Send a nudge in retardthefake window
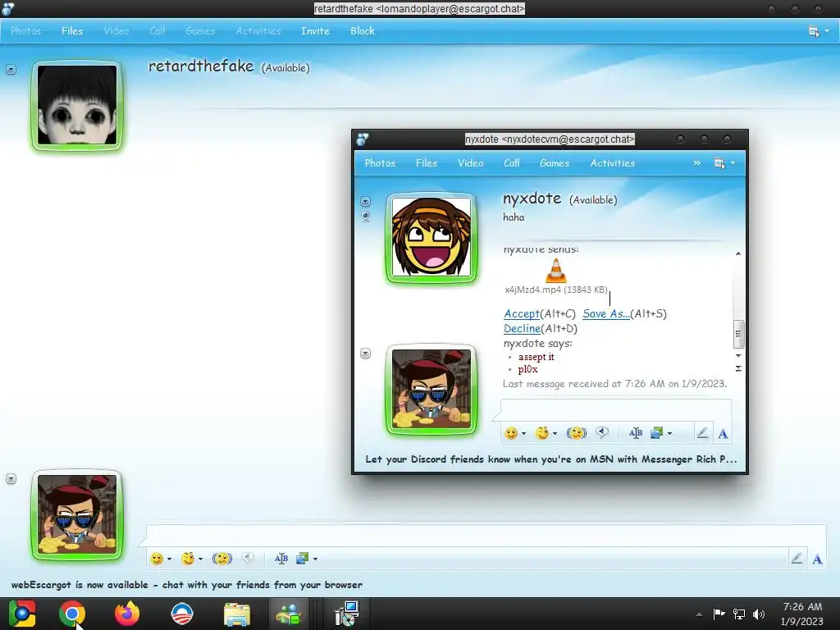The width and height of the screenshot is (840, 630). 221,558
